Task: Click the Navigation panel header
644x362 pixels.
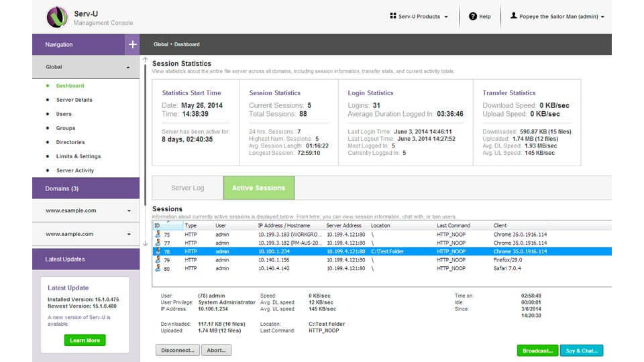Action: pos(79,44)
